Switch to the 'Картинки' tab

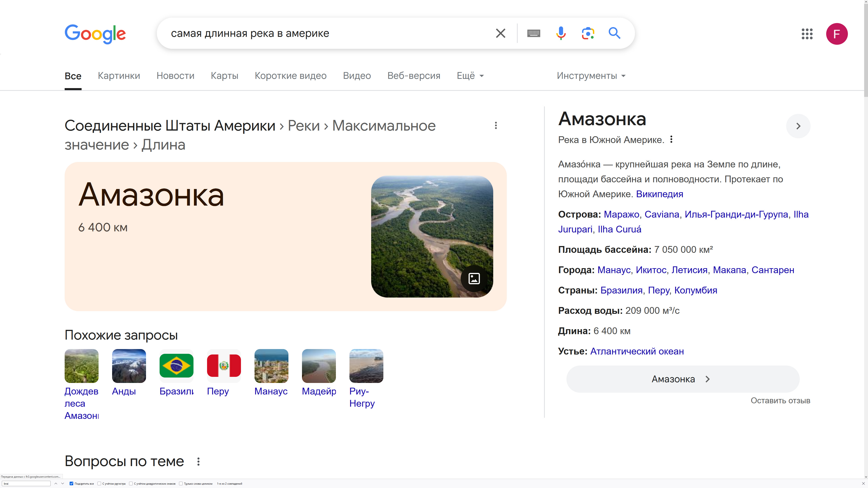click(119, 76)
